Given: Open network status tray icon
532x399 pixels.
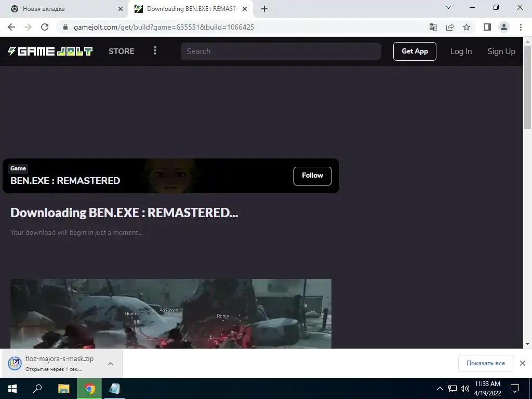Looking at the screenshot, I should pos(453,389).
